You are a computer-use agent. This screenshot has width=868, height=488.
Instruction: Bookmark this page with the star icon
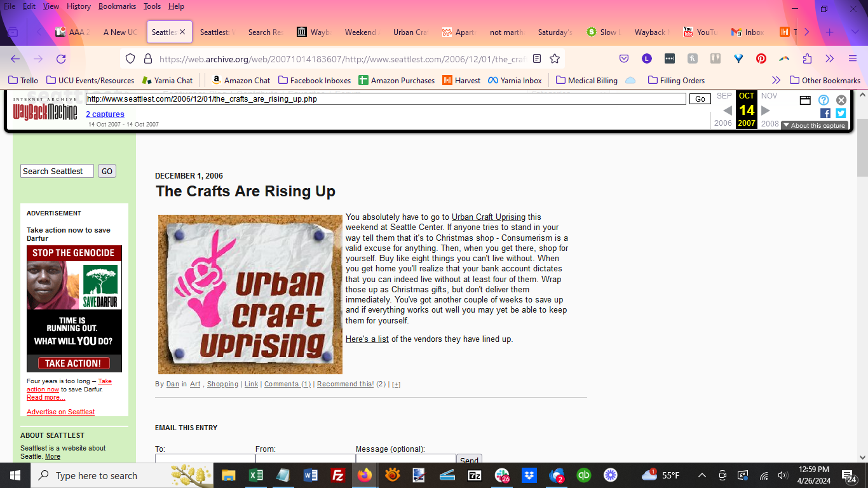[x=555, y=59]
